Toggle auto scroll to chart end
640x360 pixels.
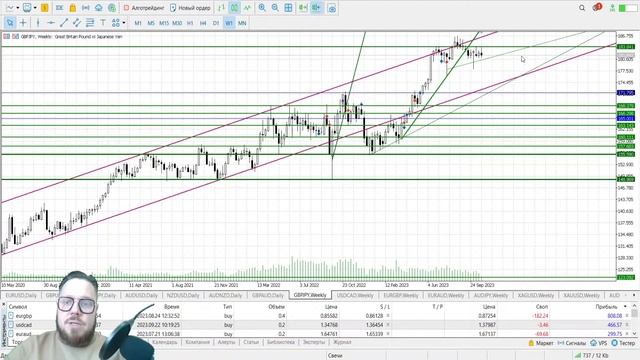click(x=303, y=8)
